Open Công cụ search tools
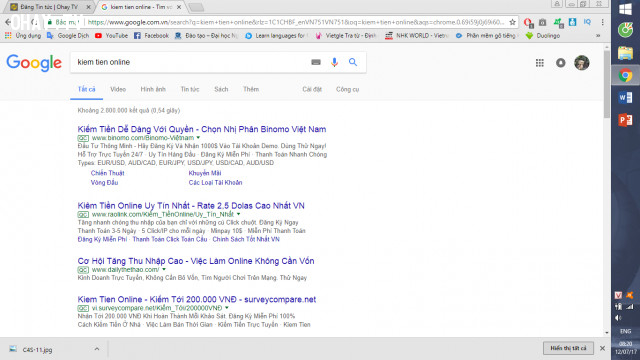The width and height of the screenshot is (640, 360). (347, 89)
